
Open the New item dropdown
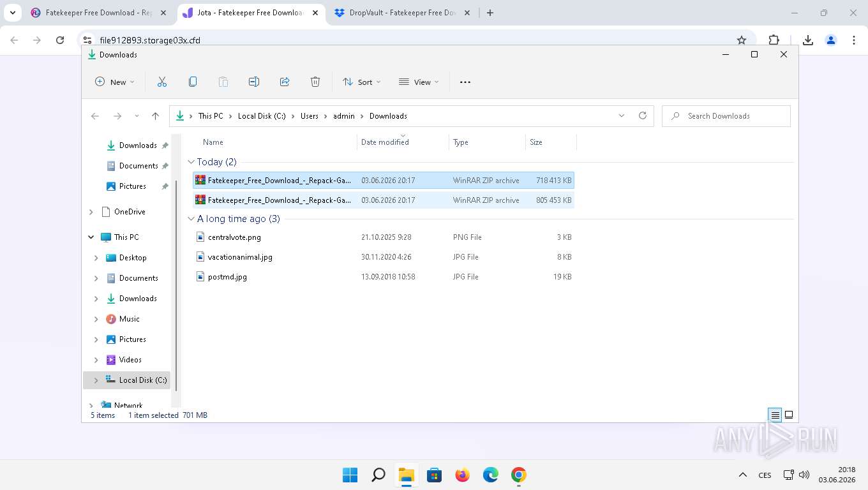[115, 82]
